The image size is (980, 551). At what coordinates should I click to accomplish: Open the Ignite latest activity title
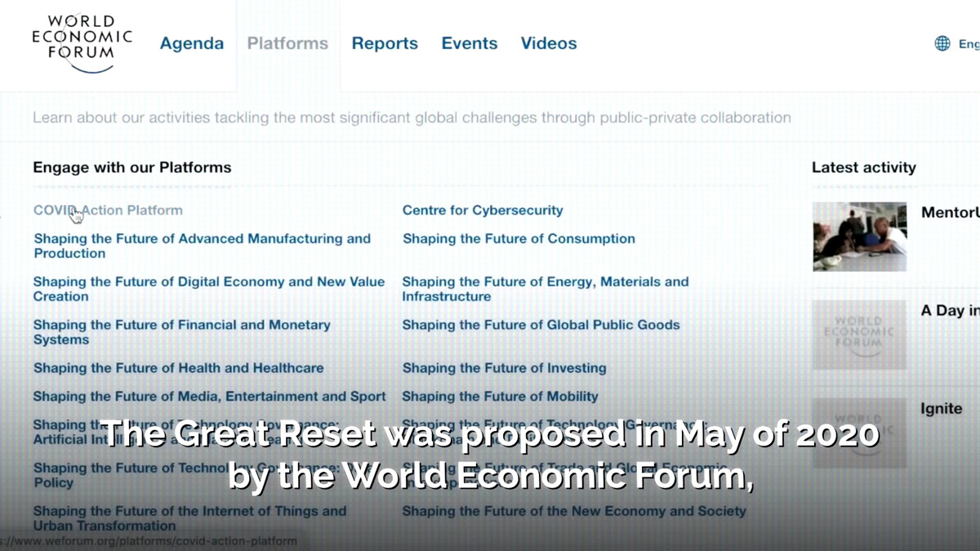pos(942,409)
